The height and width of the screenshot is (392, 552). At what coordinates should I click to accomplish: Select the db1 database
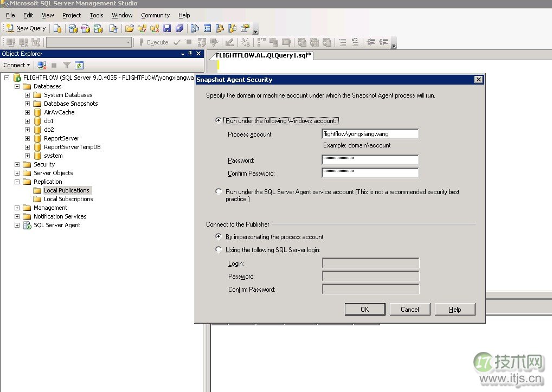pyautogui.click(x=49, y=121)
